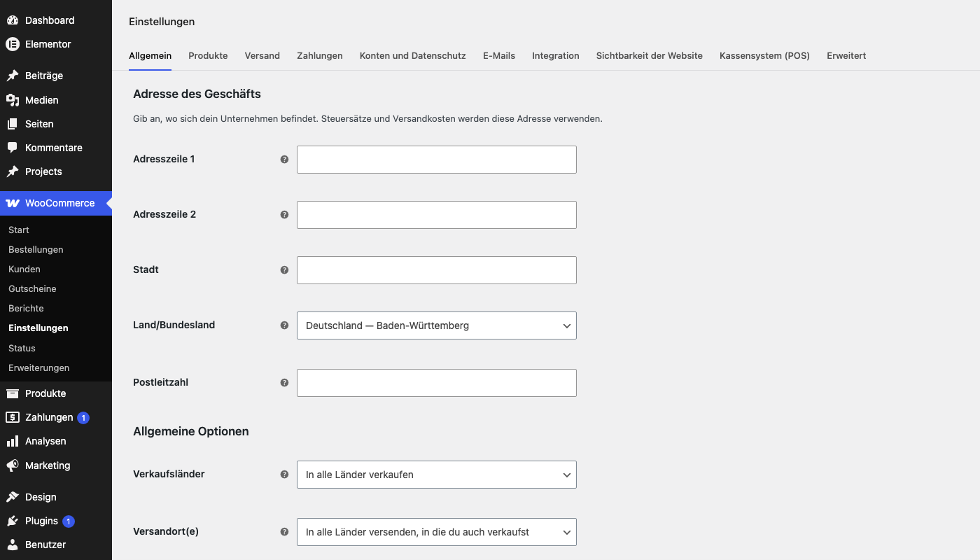Click the Seiten pages icon
Screen dimensions: 980x560
(x=13, y=124)
